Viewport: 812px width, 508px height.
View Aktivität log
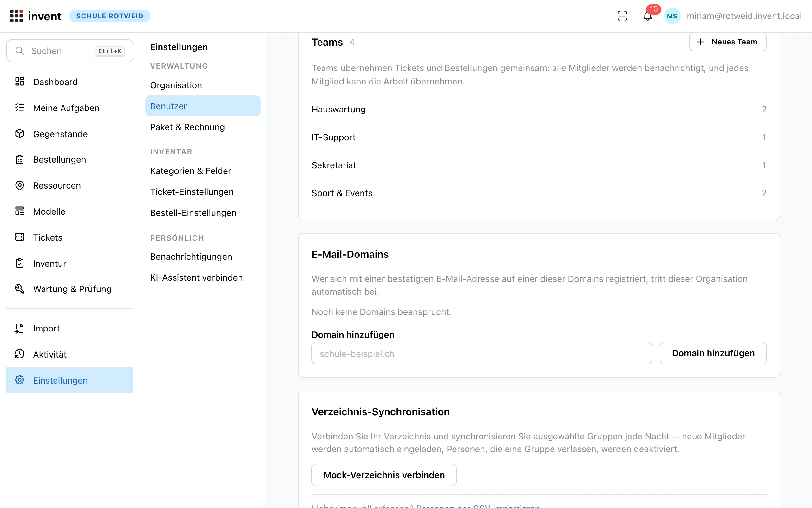[70, 354]
